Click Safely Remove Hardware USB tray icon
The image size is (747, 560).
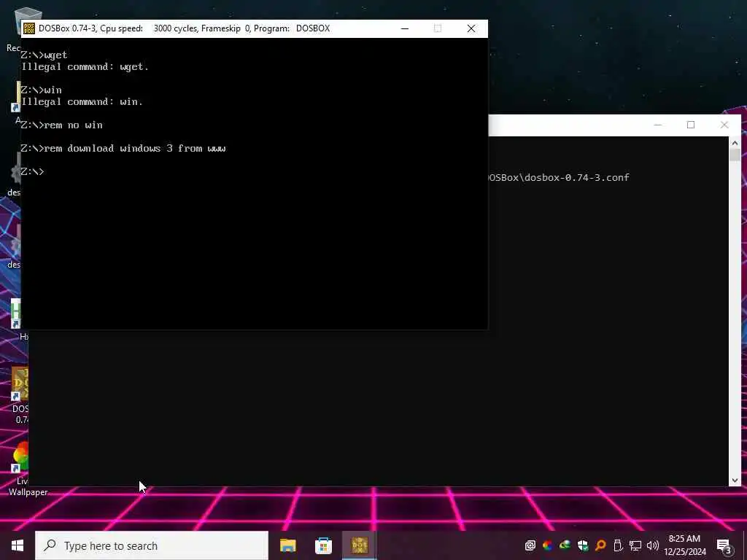(x=618, y=545)
